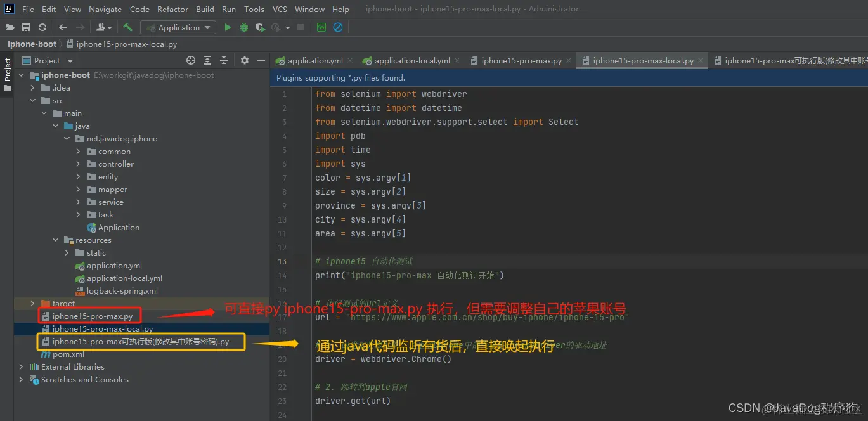868x421 pixels.
Task: Click the Reload from Disk icon
Action: [42, 27]
